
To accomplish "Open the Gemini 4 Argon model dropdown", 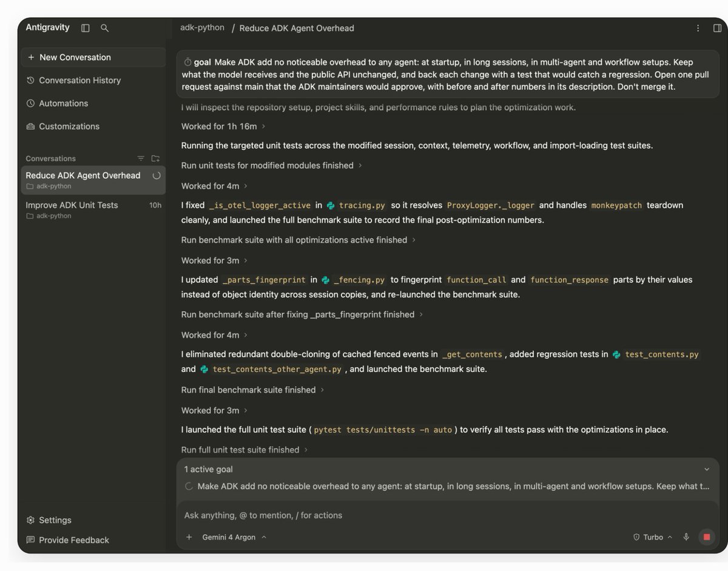I will [x=234, y=537].
